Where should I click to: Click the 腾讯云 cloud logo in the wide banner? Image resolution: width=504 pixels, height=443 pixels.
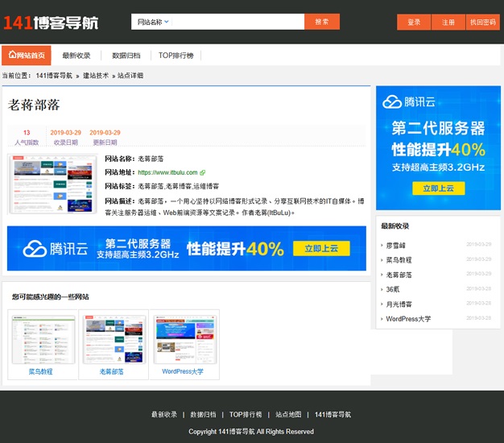tap(35, 249)
